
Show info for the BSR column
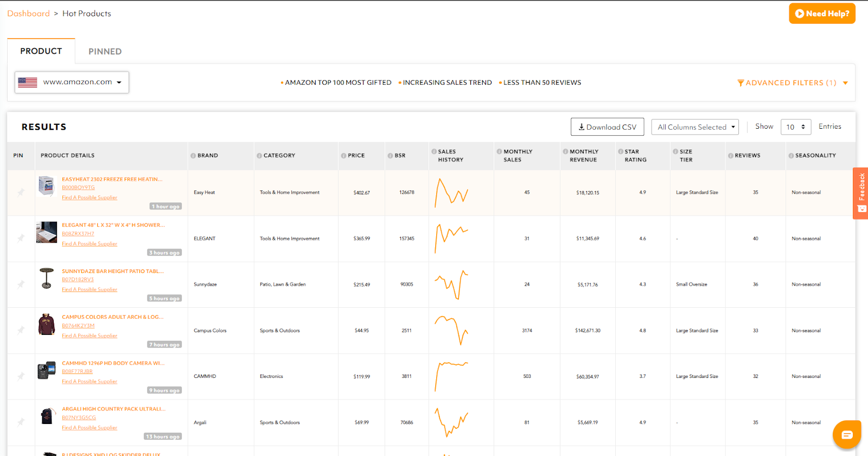390,156
